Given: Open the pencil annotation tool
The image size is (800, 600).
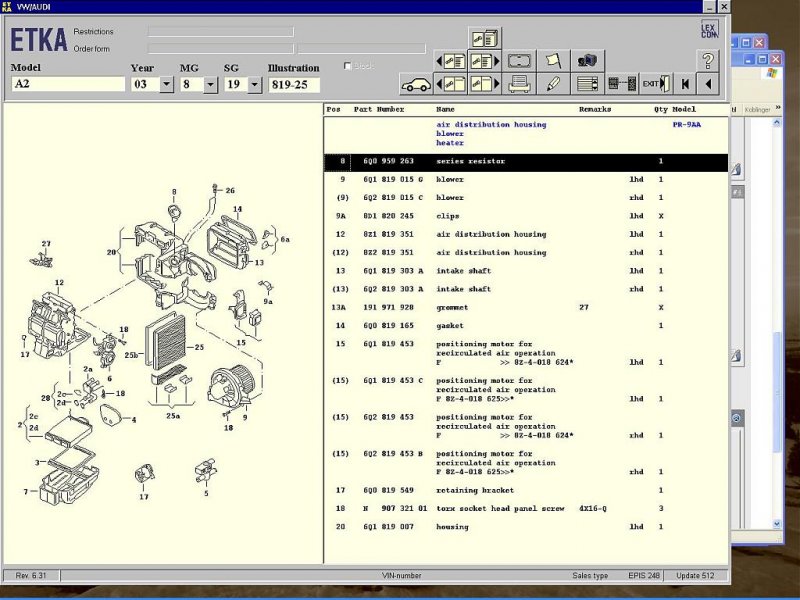Looking at the screenshot, I should point(556,83).
